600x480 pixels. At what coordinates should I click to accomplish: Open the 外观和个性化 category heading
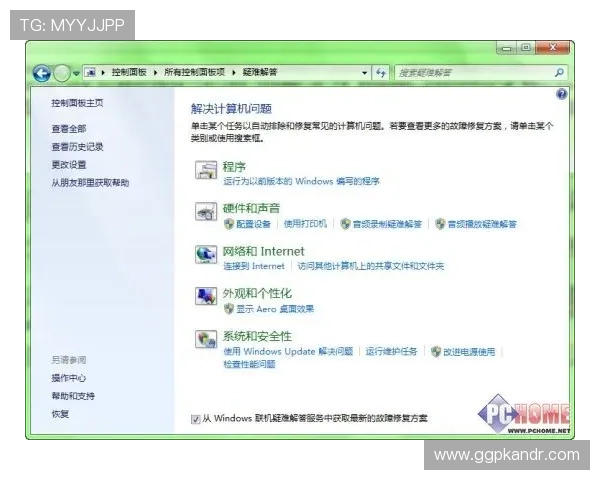[x=257, y=293]
